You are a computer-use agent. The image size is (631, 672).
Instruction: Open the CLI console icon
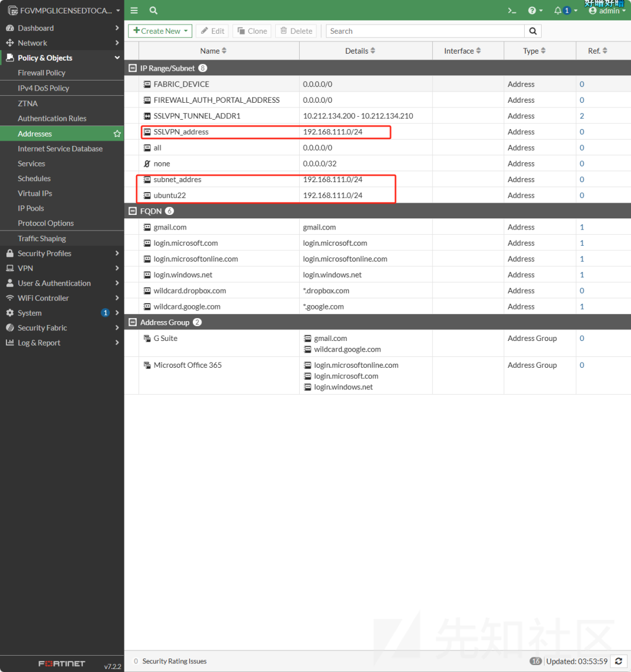tap(512, 11)
